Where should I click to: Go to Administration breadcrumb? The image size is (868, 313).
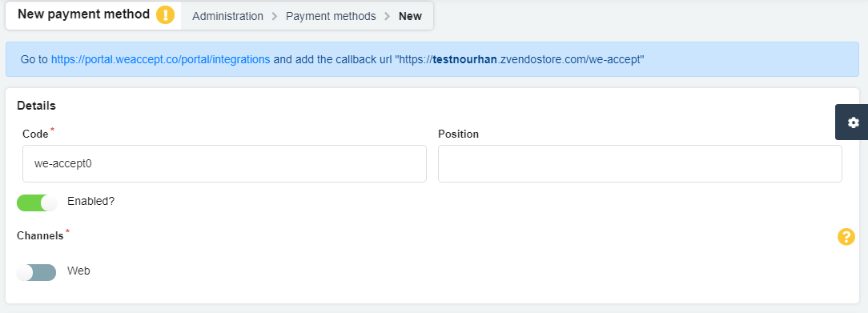227,16
